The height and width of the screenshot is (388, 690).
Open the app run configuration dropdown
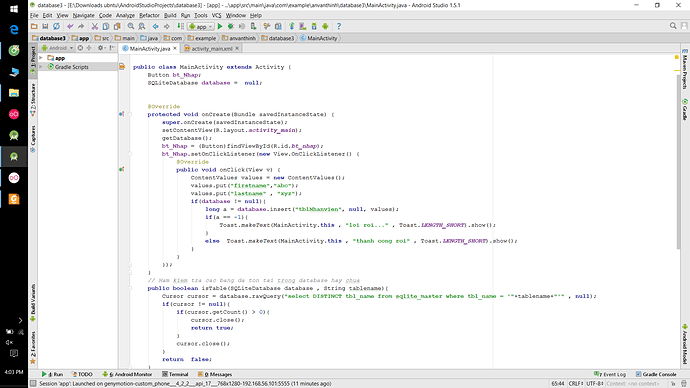click(201, 26)
